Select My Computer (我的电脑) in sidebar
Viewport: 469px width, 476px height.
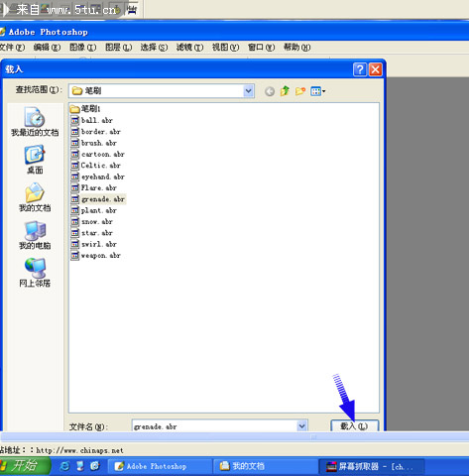[x=35, y=235]
